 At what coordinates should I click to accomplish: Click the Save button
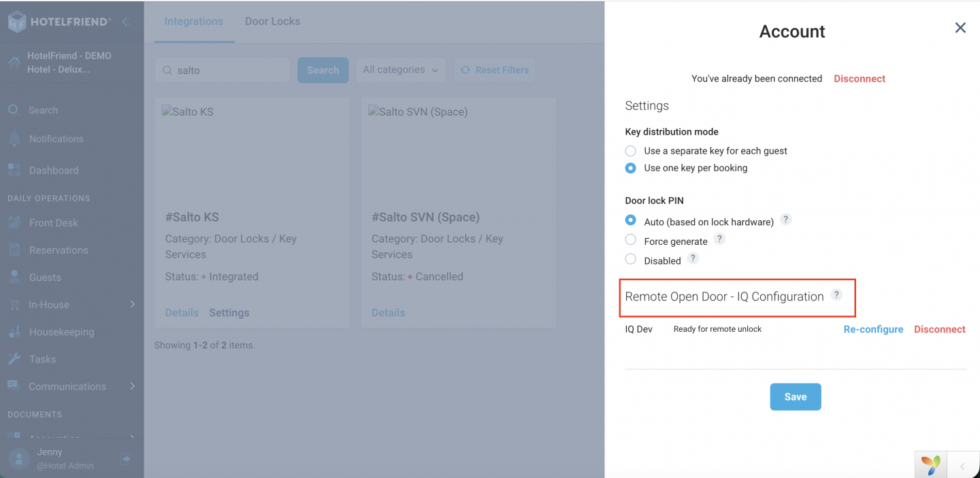tap(796, 397)
